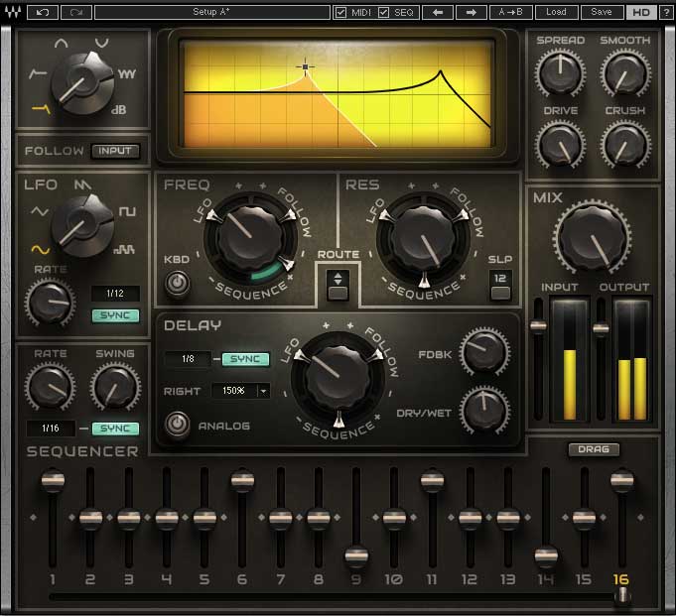Disable the delay SYNC toggle
This screenshot has height=616, width=676.
pos(245,359)
